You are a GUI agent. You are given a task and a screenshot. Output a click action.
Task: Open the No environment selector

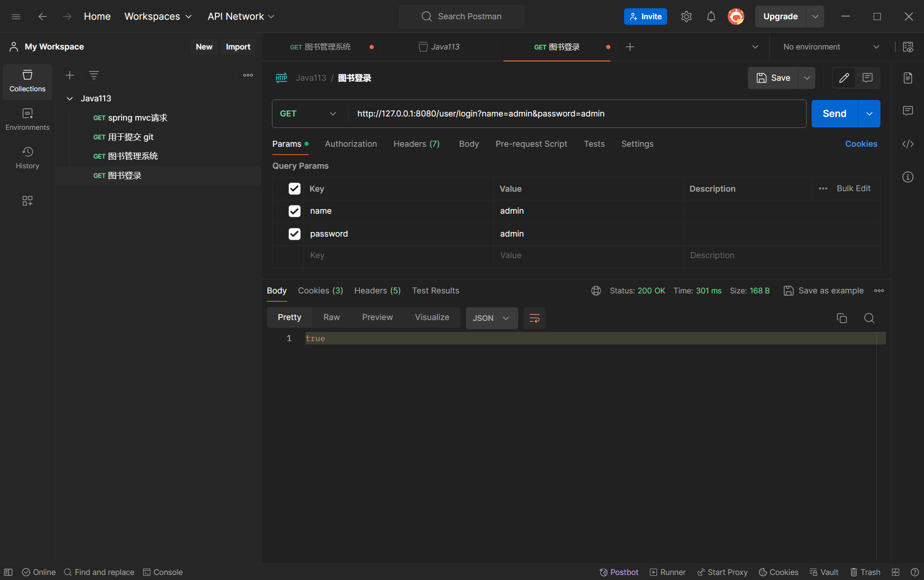(x=831, y=47)
